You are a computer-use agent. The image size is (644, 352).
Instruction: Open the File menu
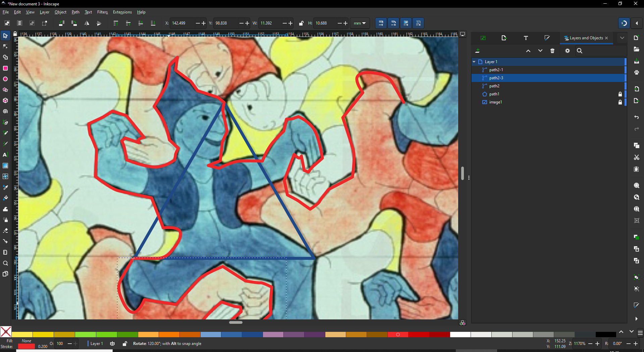[x=6, y=12]
